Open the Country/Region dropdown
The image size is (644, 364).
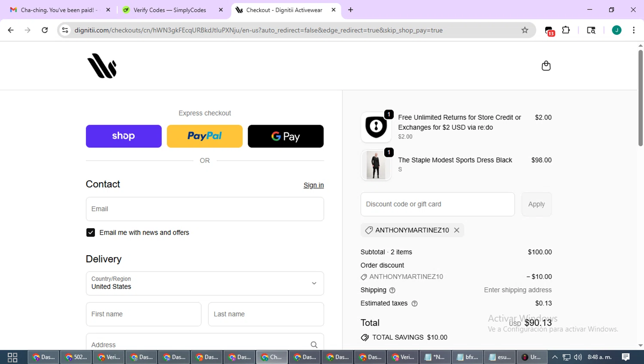tap(205, 283)
